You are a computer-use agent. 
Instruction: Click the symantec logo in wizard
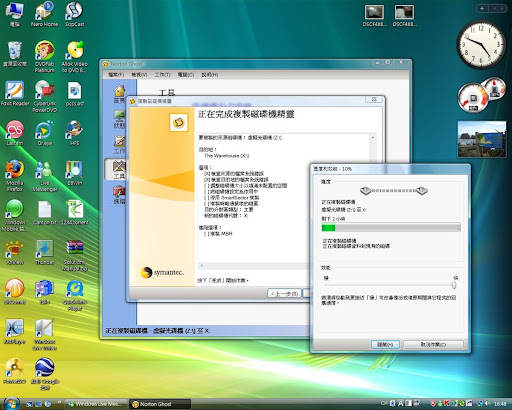[162, 272]
